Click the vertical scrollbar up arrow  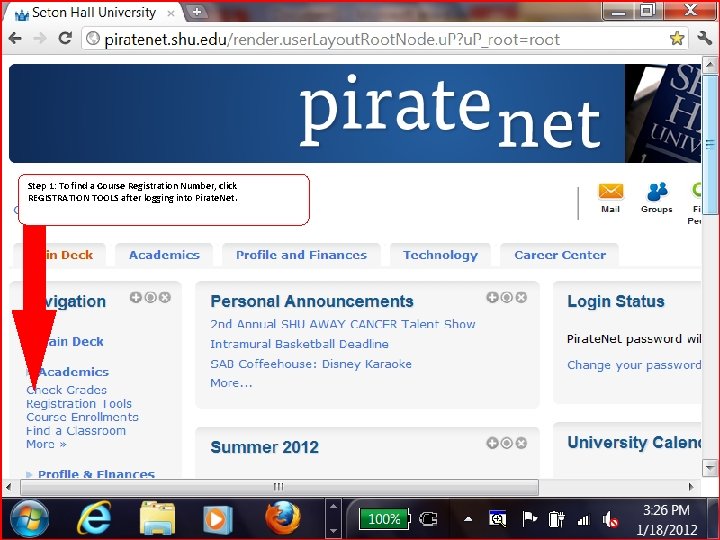710,65
